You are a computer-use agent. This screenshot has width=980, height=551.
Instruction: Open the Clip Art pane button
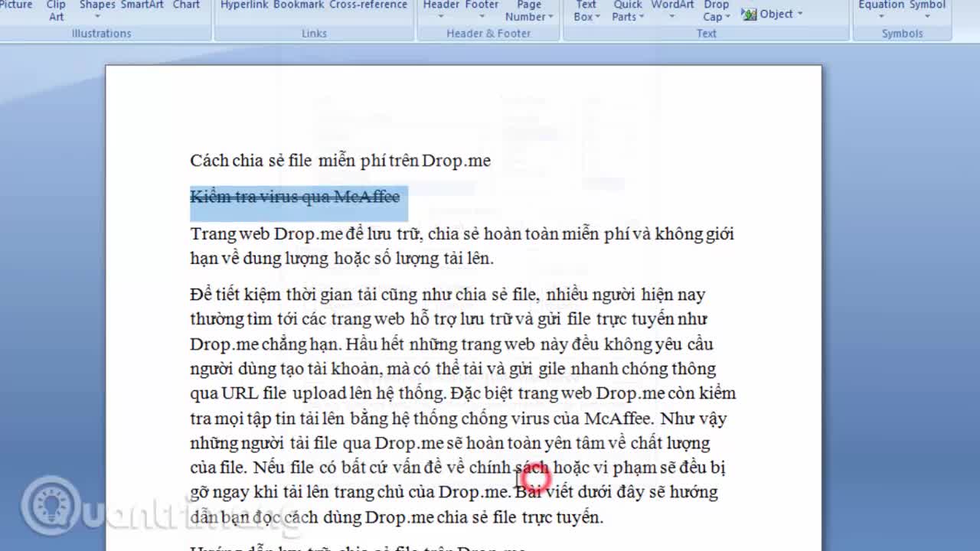(x=56, y=11)
